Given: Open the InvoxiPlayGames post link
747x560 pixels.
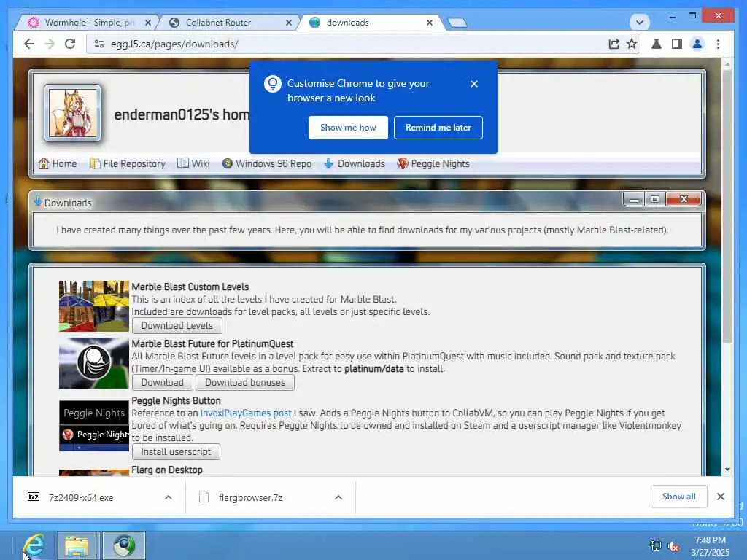Looking at the screenshot, I should (x=246, y=413).
